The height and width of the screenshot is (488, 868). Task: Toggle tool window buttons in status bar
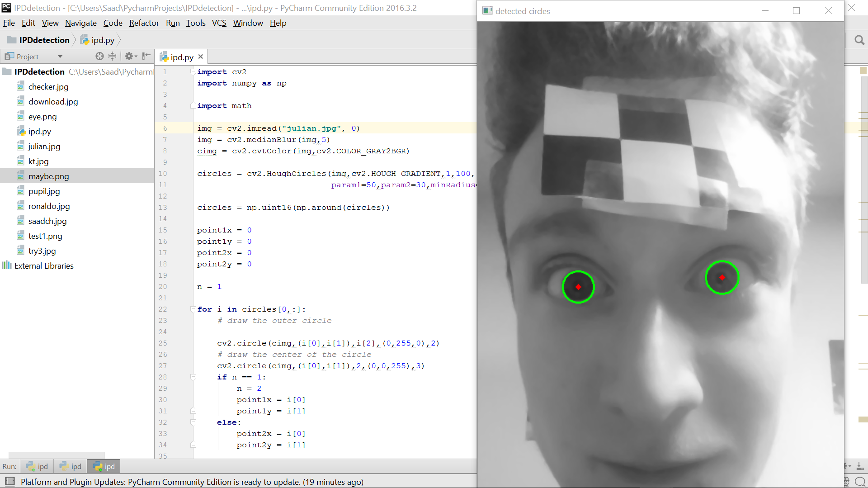click(x=9, y=482)
